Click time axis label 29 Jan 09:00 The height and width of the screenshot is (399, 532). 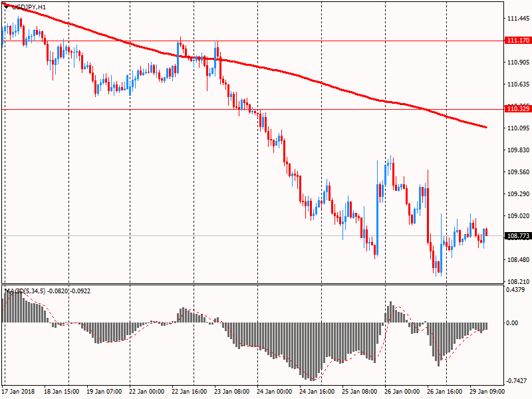coord(487,391)
